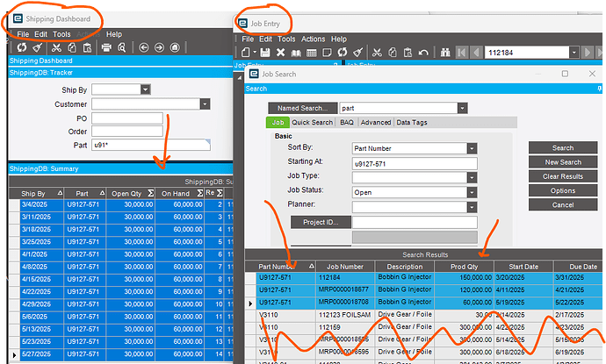Click binoculars search icon in Job Entry

(x=445, y=52)
